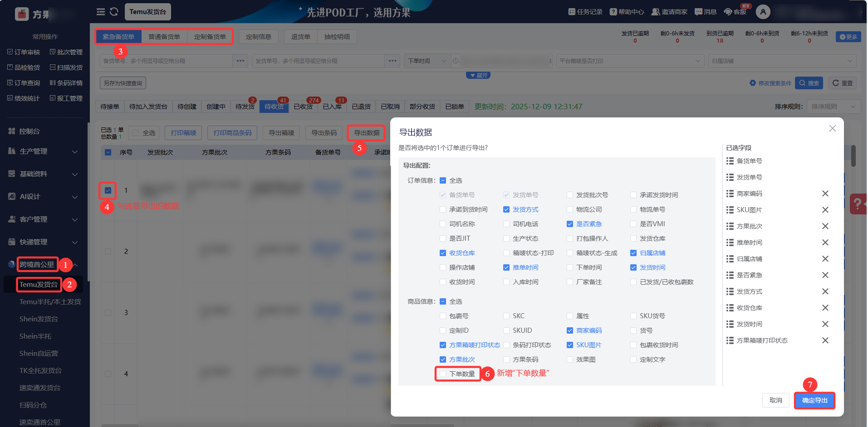Open Shein发货台 in the sidebar
This screenshot has width=868, height=427.
click(39, 319)
